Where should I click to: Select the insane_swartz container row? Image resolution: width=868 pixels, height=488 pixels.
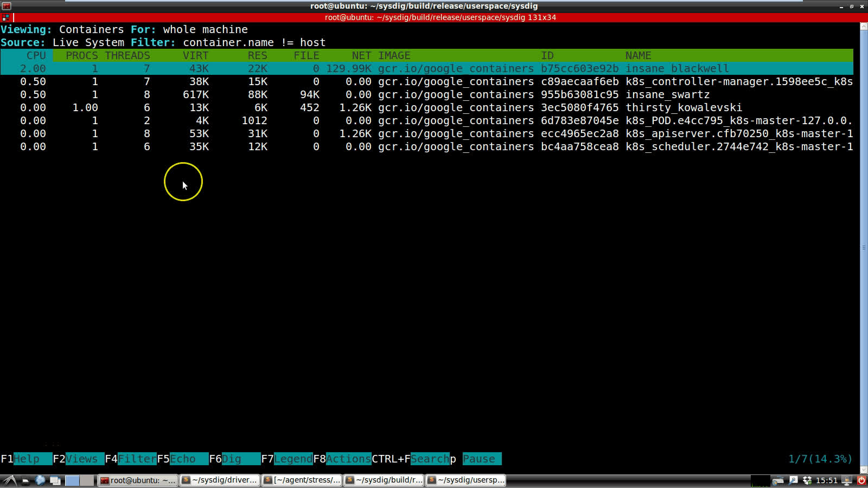click(426, 94)
